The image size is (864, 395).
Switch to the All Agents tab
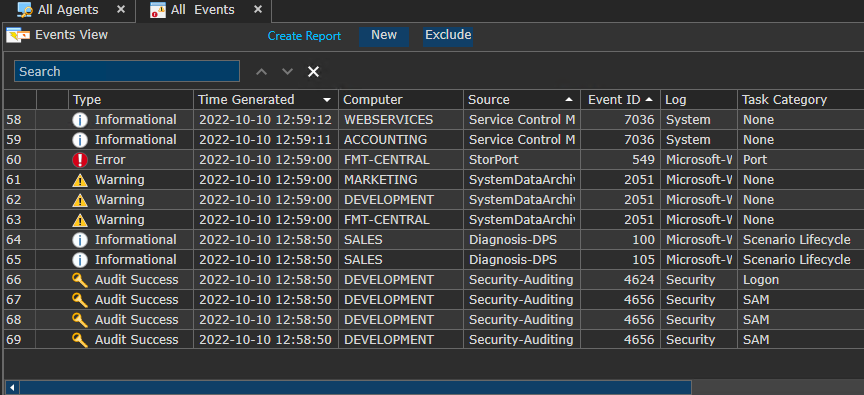67,10
